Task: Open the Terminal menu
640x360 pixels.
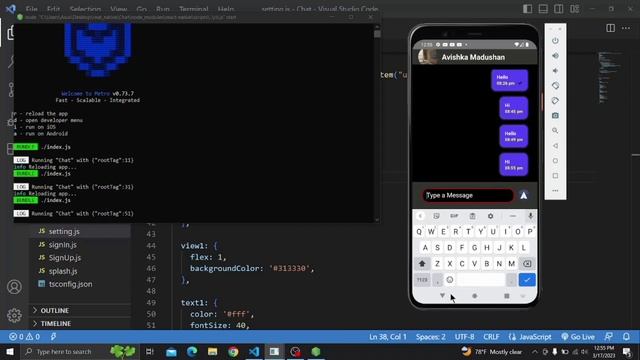Action: click(193, 9)
